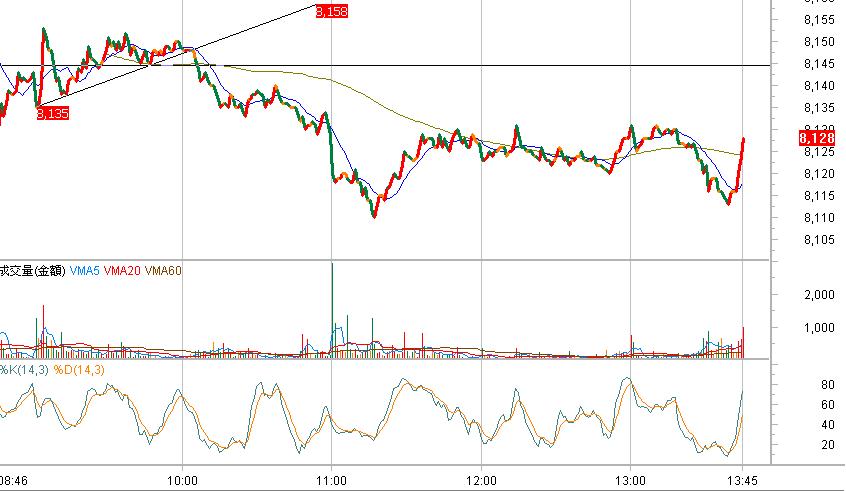Click the price low point near 11:15
The height and width of the screenshot is (491, 846).
(x=374, y=215)
